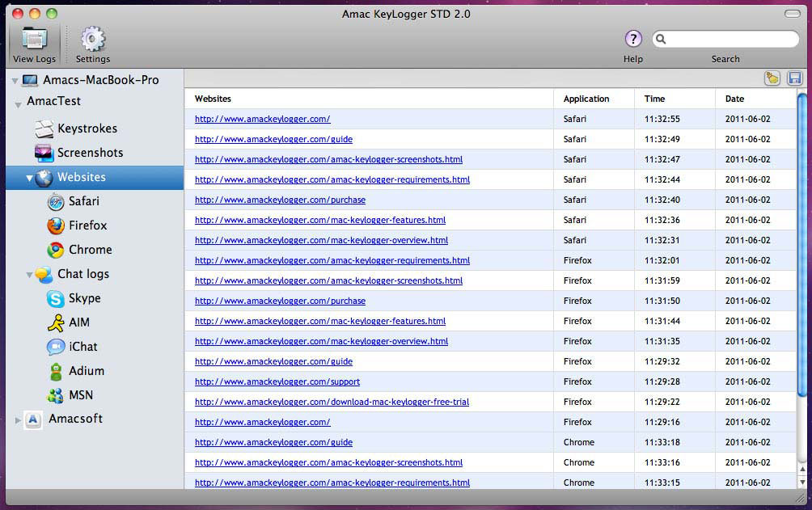The image size is (812, 510).
Task: Open the Chrome guide link logged at 11:33:18
Action: click(x=273, y=442)
